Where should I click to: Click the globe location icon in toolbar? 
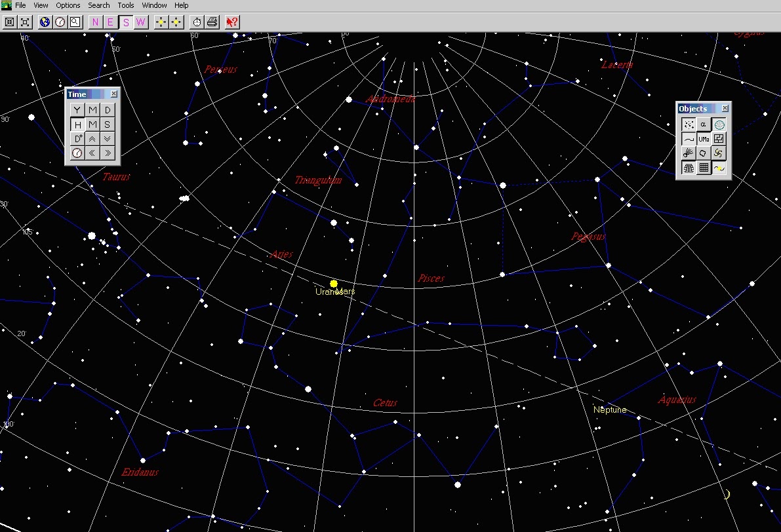[45, 22]
